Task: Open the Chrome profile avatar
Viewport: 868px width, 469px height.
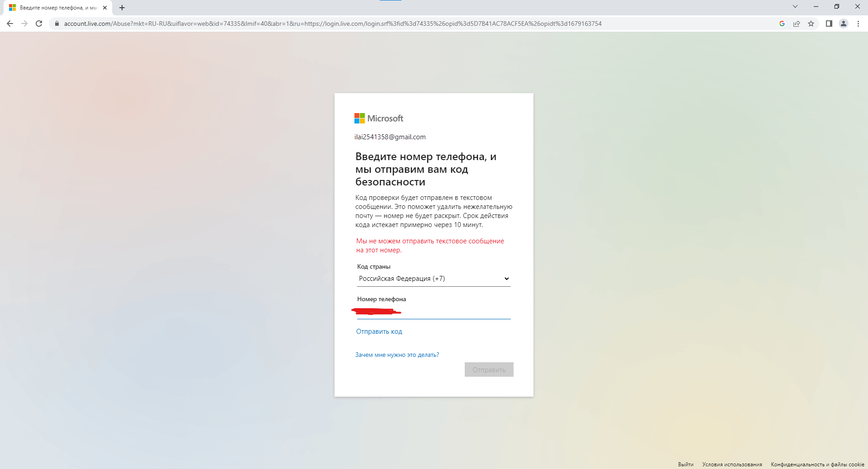Action: tap(844, 24)
